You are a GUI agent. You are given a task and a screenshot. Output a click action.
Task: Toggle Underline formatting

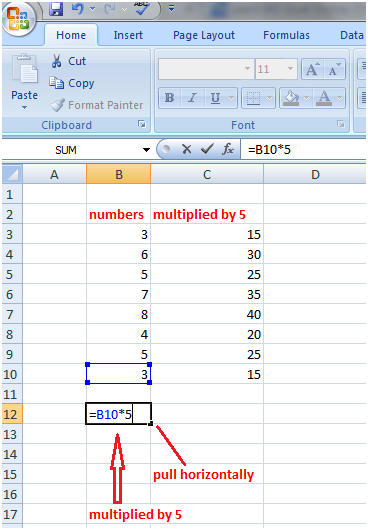216,98
